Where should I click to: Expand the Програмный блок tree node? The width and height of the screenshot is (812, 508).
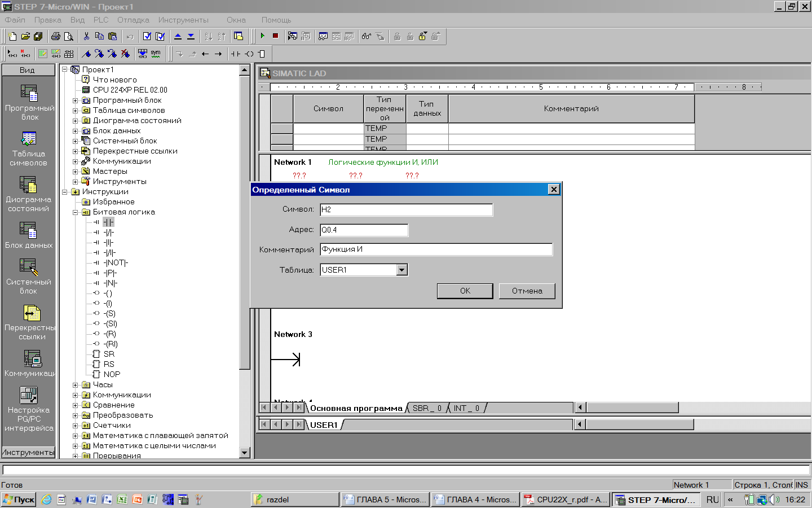pyautogui.click(x=76, y=100)
